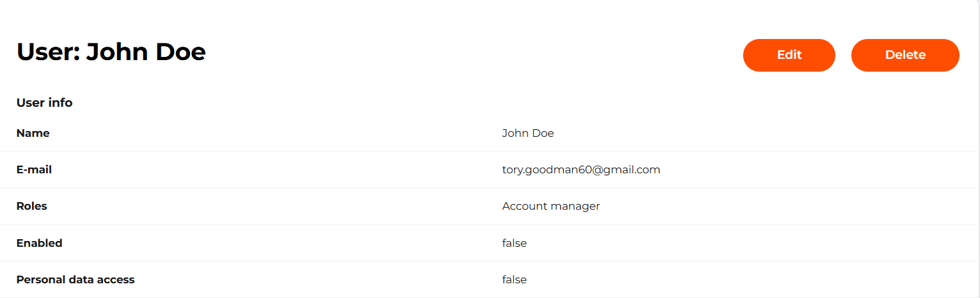Click the E-mail field label

pos(34,169)
